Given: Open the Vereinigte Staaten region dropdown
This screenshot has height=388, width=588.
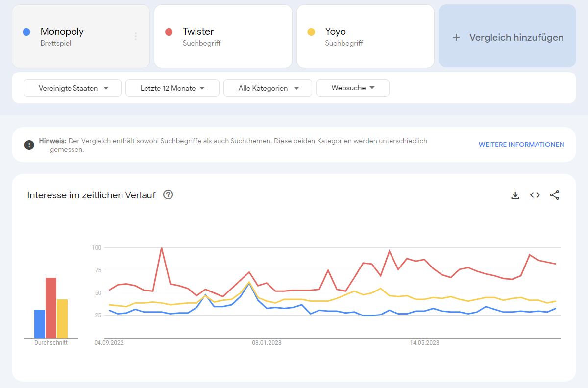Looking at the screenshot, I should 73,88.
